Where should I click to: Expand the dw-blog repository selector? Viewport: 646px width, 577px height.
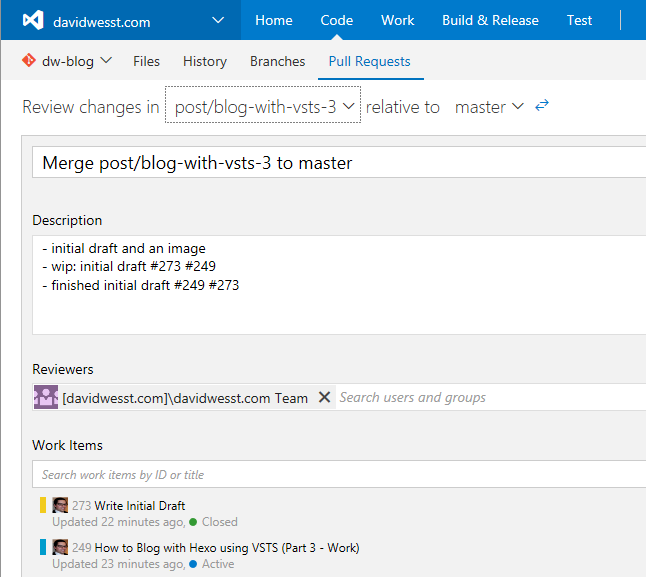point(106,61)
